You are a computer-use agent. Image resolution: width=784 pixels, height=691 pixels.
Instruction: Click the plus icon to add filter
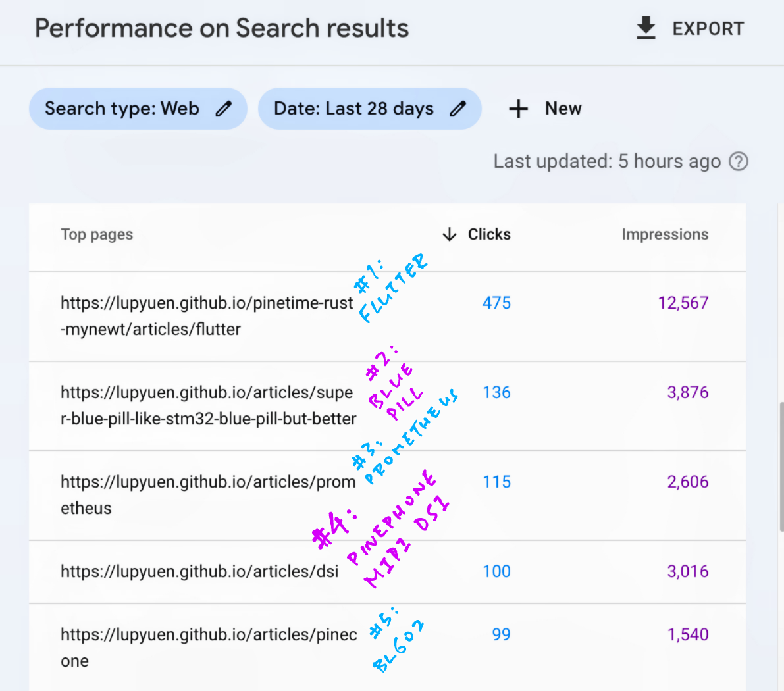pos(519,109)
